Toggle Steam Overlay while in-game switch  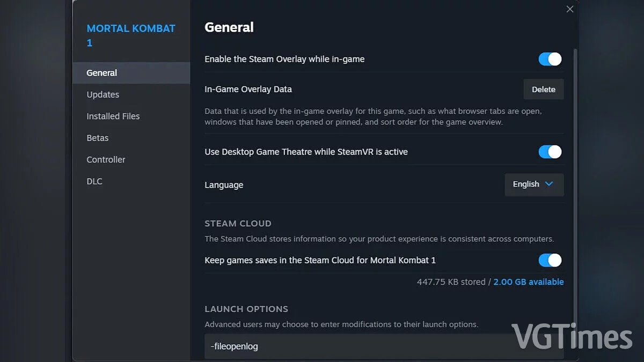[x=550, y=59]
